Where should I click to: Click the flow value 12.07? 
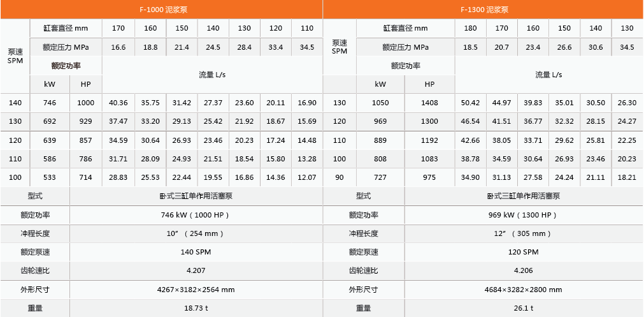coord(307,177)
